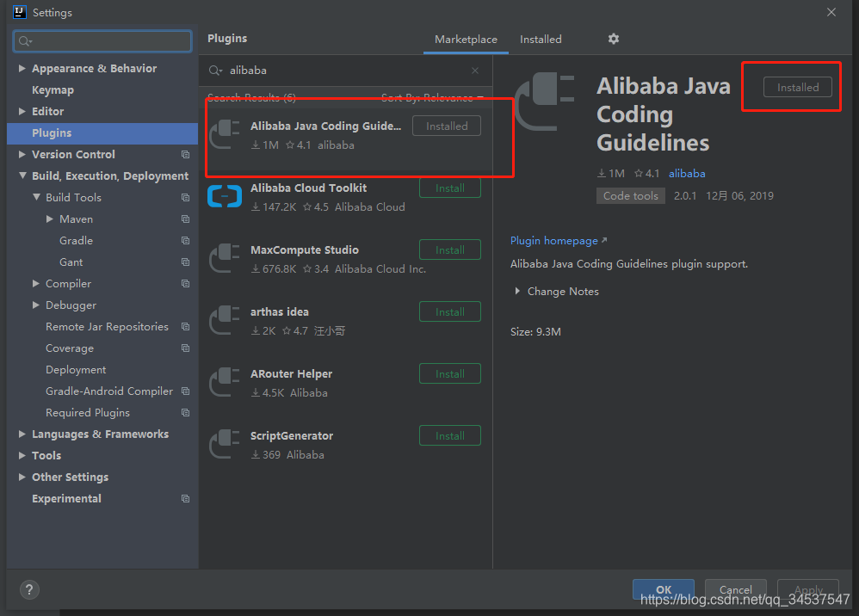Clear the alibaba search with the X icon
Viewport: 859px width, 616px height.
(x=475, y=71)
